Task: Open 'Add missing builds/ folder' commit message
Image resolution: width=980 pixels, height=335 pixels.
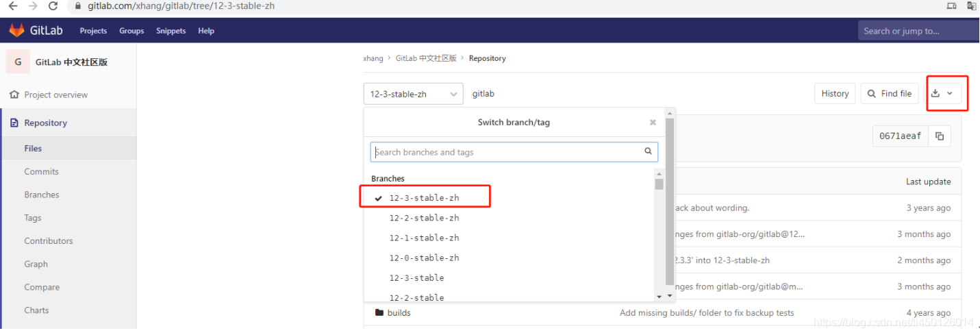Action: 707,313
